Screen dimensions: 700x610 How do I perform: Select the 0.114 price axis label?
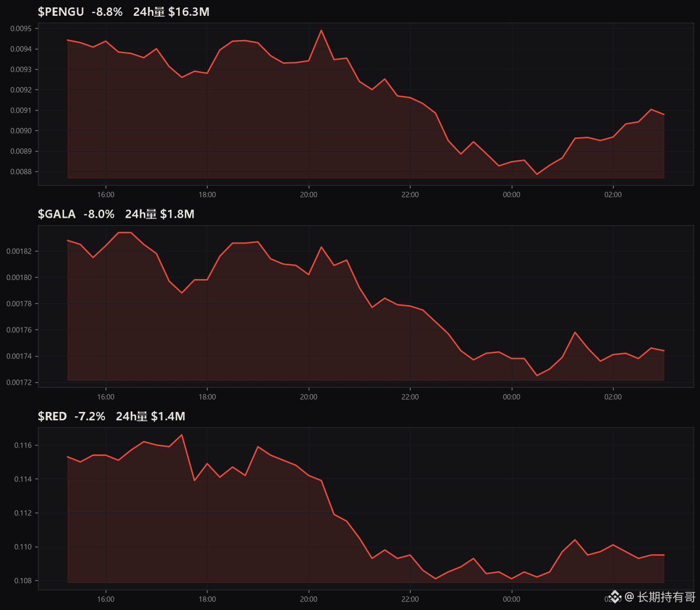coord(23,479)
